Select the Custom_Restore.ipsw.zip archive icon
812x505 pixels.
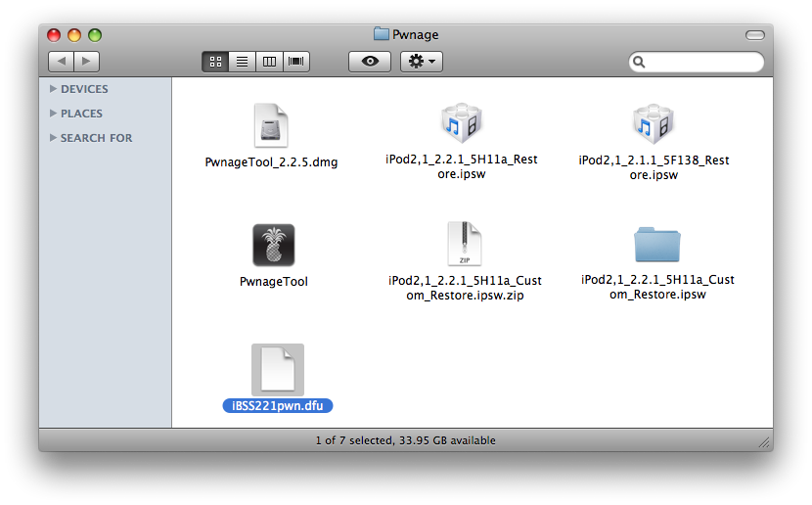[464, 245]
